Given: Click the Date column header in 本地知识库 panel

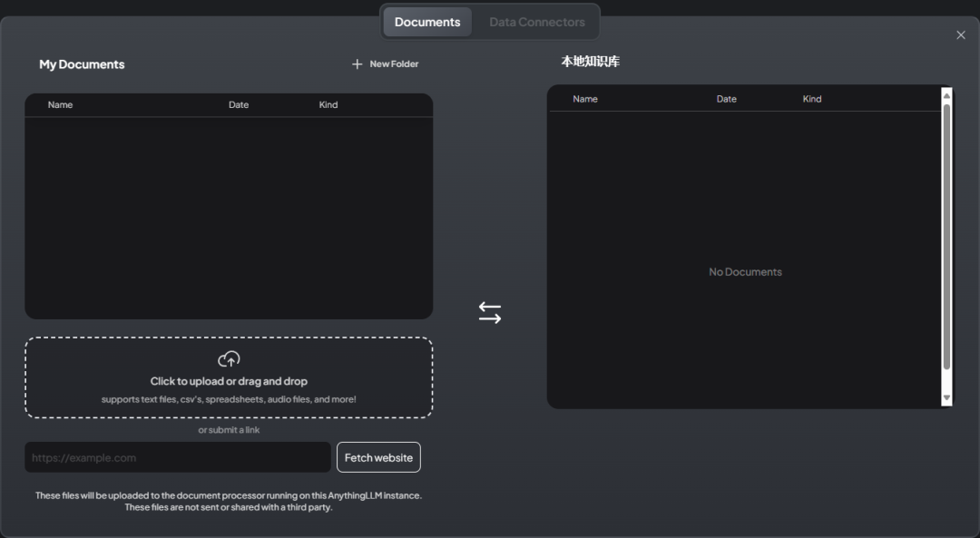Looking at the screenshot, I should (726, 99).
